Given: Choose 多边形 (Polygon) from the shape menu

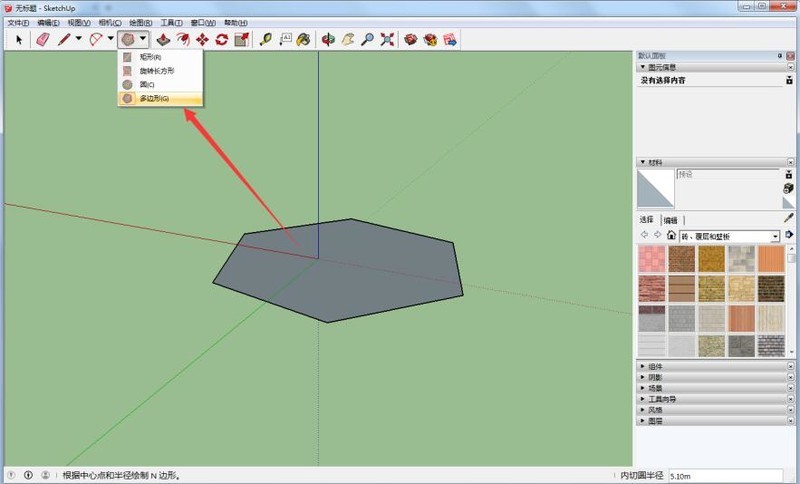Looking at the screenshot, I should pos(153,99).
